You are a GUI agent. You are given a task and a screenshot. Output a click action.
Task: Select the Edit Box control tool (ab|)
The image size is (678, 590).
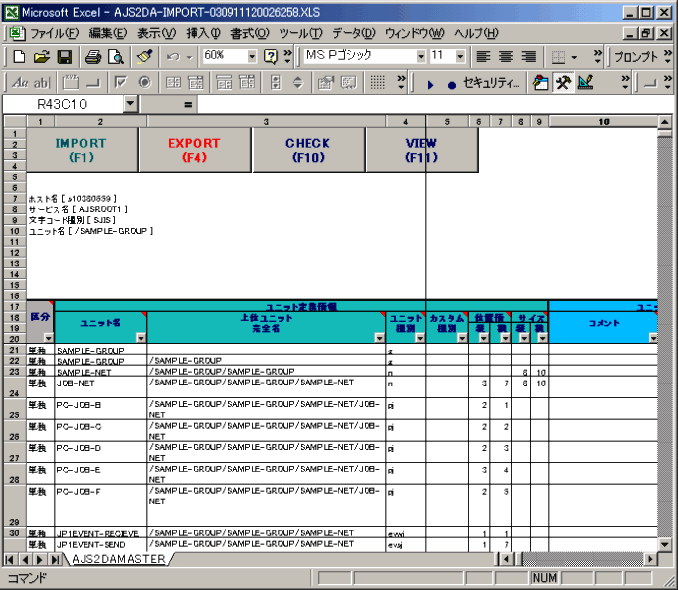(42, 82)
